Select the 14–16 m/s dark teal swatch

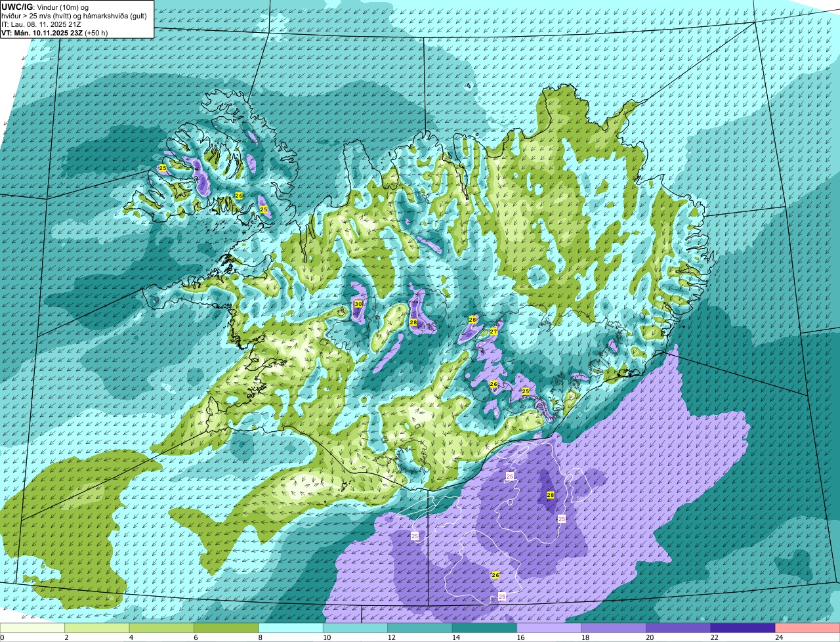pyautogui.click(x=485, y=628)
